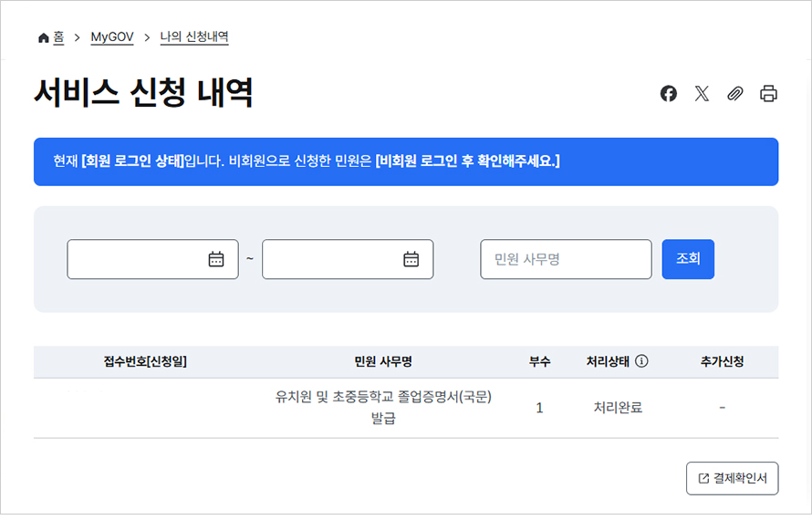Open the start date calendar picker
This screenshot has height=520, width=812.
coord(216,259)
